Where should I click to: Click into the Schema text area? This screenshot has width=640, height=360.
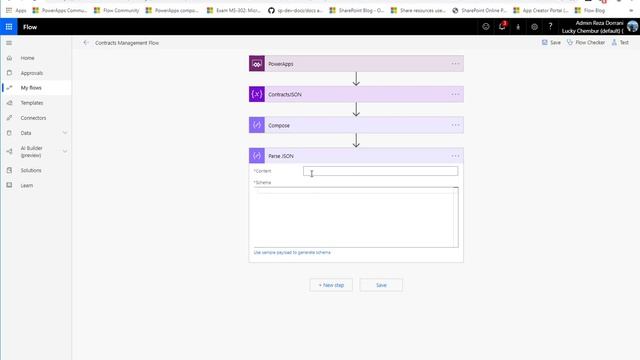(353, 217)
